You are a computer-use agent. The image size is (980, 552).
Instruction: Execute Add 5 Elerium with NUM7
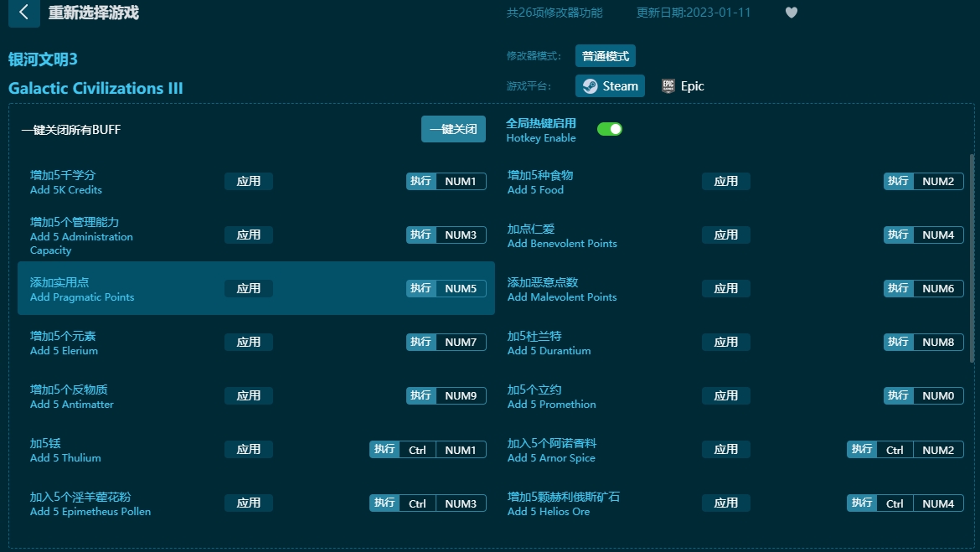tap(446, 342)
